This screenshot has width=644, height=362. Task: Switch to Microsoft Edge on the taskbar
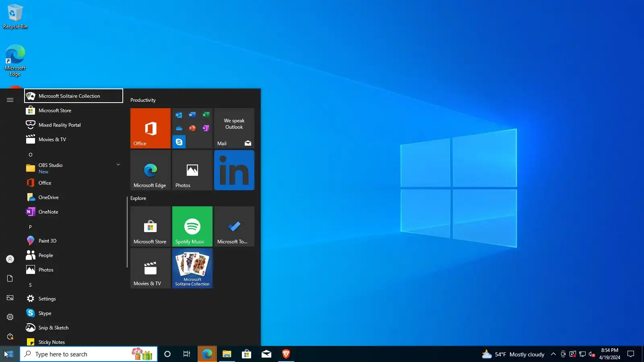coord(207,354)
